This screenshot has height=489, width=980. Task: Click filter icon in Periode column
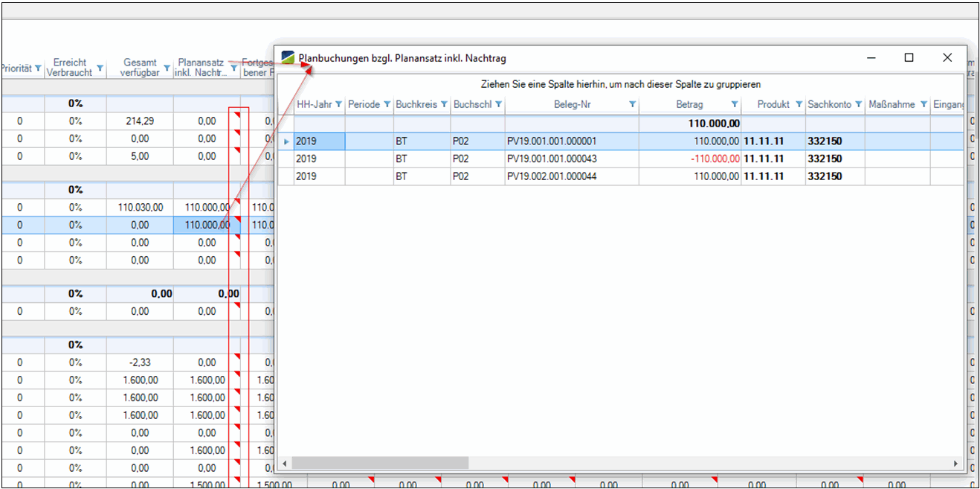click(387, 105)
